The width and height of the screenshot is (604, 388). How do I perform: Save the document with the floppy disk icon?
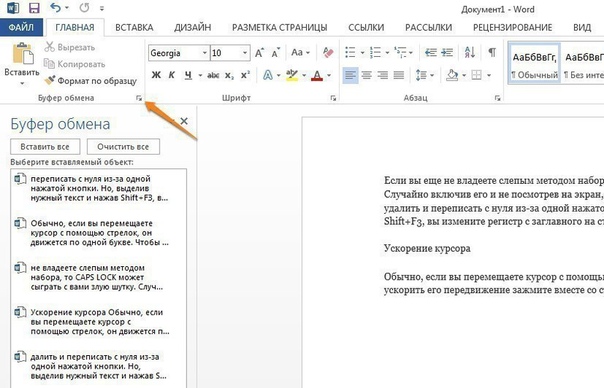34,8
